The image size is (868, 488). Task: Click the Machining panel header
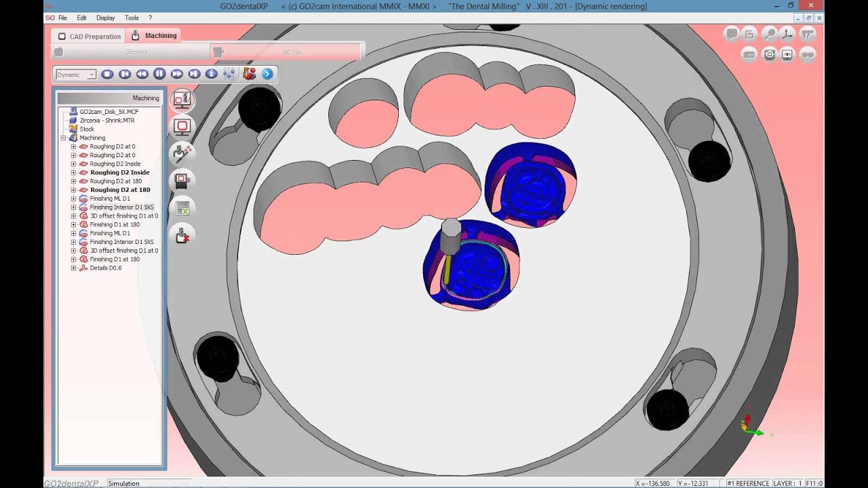point(109,98)
